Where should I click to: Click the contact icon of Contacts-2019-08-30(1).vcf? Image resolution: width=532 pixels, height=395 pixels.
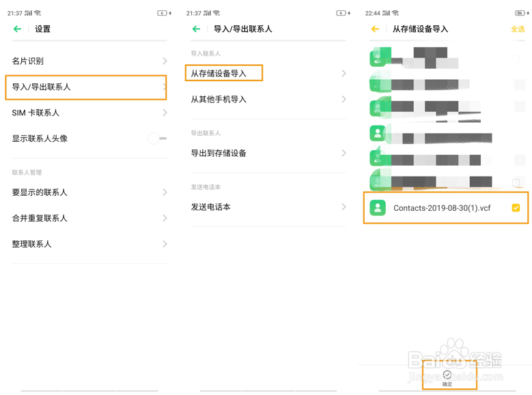(x=378, y=208)
